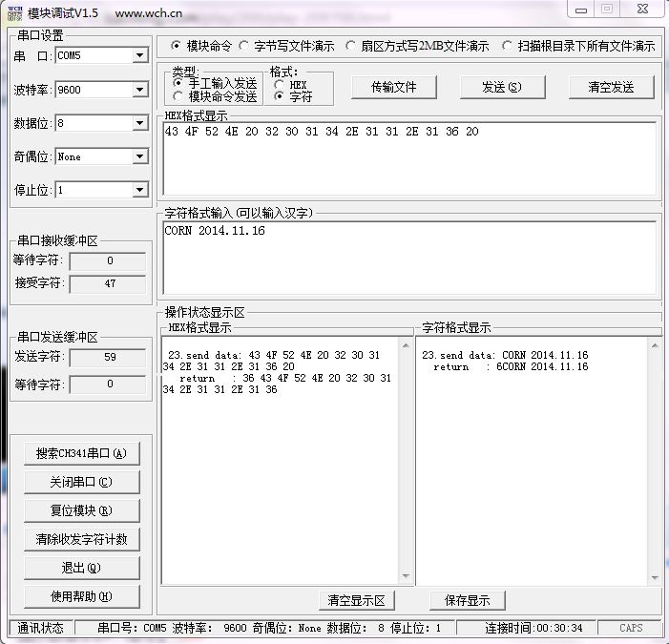Viewport: 669px width, 644px height.
Task: Click down arrow of HEX格式显示 log scrollbar
Action: coord(406,576)
